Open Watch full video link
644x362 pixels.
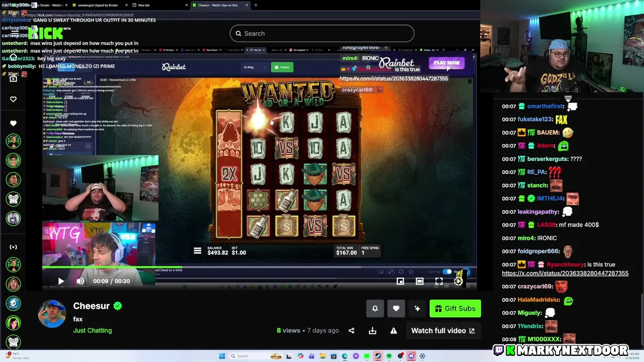coord(443,330)
